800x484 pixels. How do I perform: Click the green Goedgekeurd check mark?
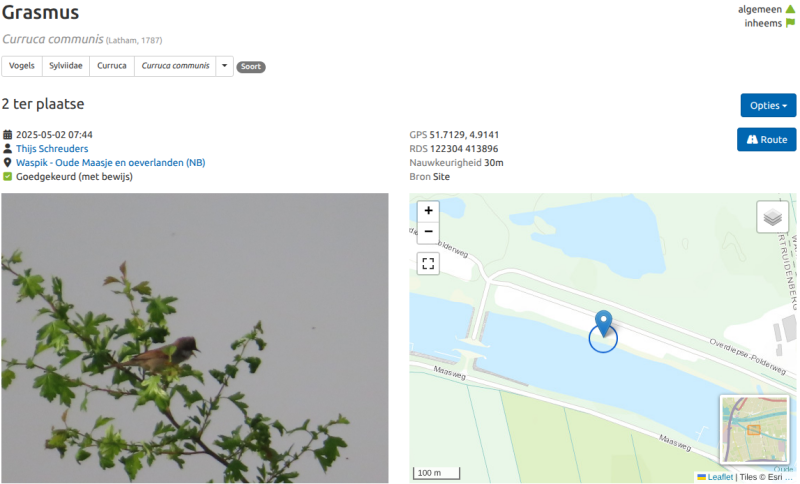pos(7,176)
